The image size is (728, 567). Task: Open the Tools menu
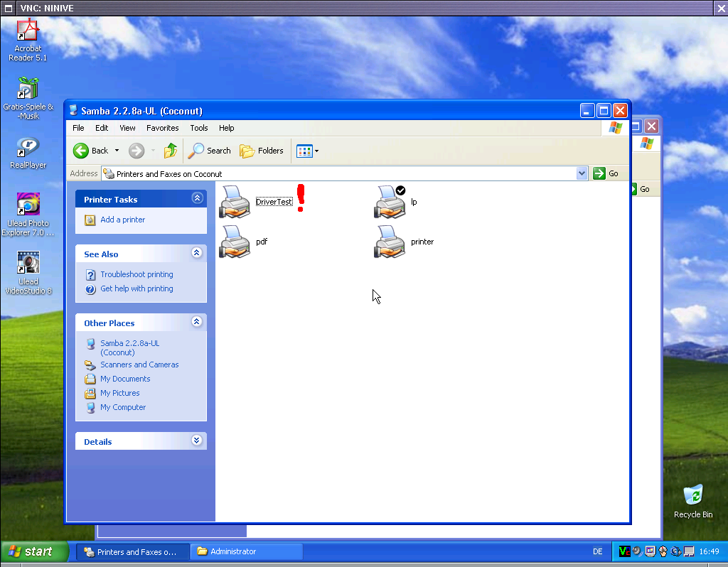point(199,128)
